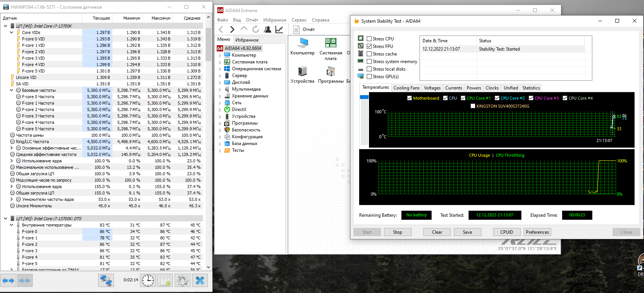Toggle the Motherboard temperature graph checkbox
Screen dimensions: 644x293
click(x=410, y=98)
